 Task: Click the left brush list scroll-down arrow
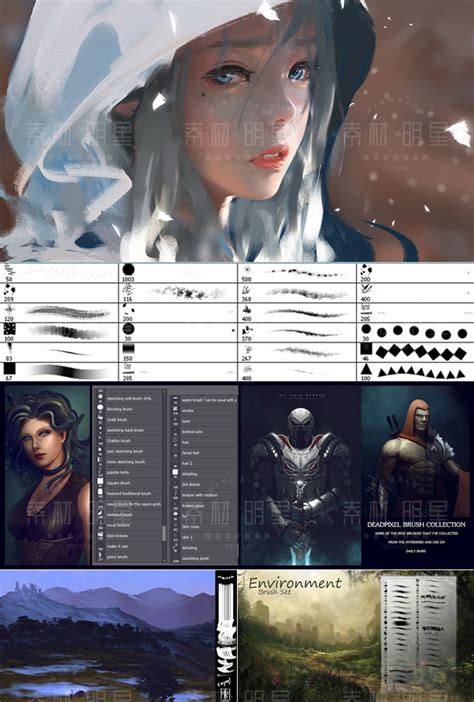tap(164, 560)
